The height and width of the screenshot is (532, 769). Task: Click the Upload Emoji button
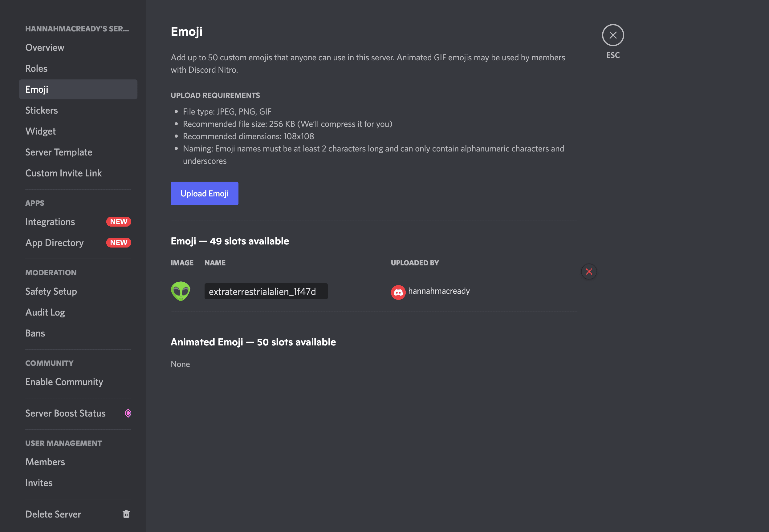(x=204, y=193)
